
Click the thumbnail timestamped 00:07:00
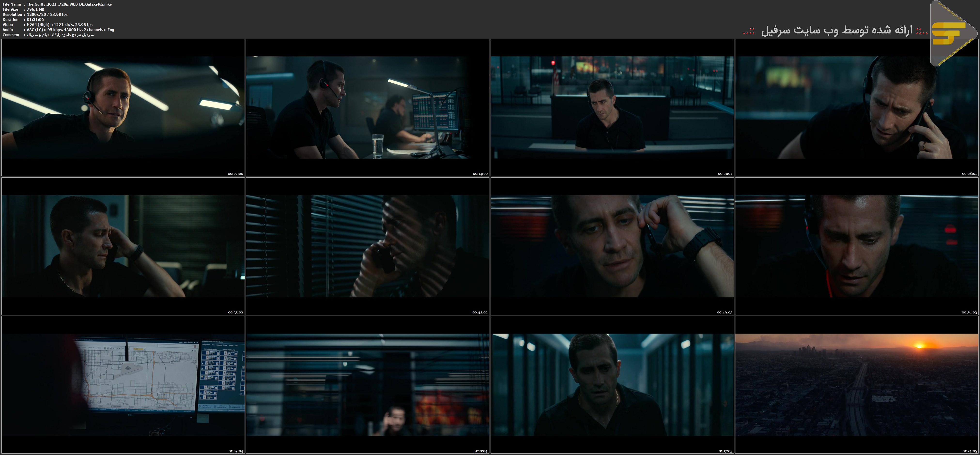(x=123, y=107)
